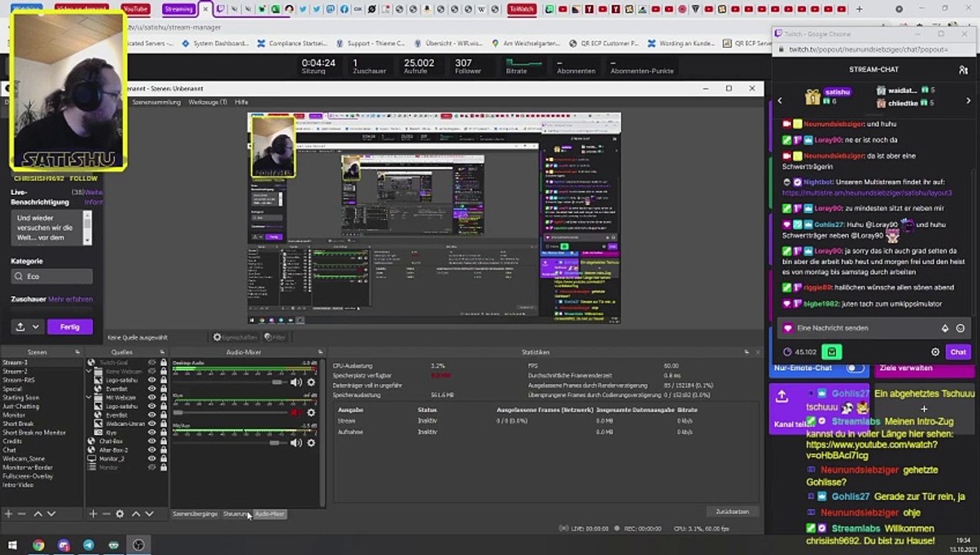
Task: Click the Kategorie search field
Action: (52, 276)
